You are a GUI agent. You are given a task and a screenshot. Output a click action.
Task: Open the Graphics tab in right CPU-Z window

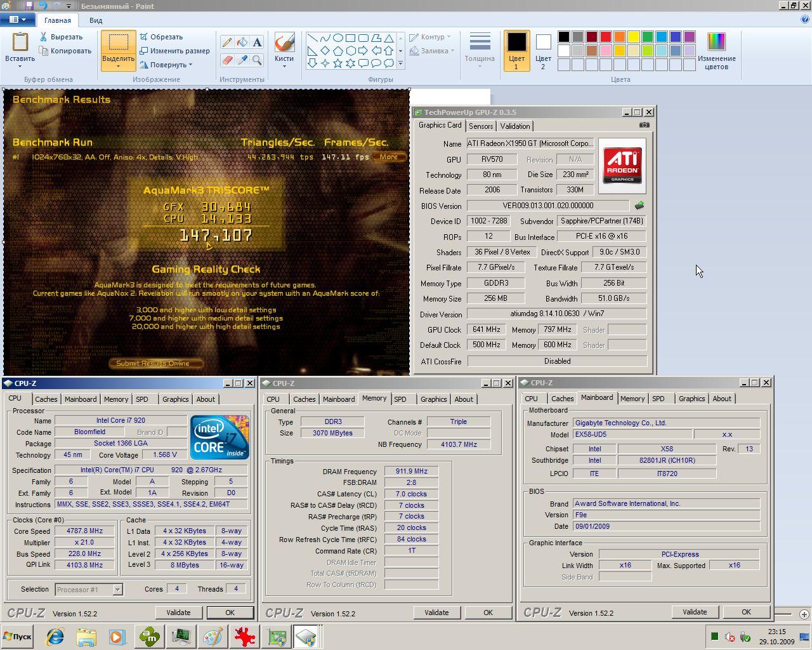point(692,399)
